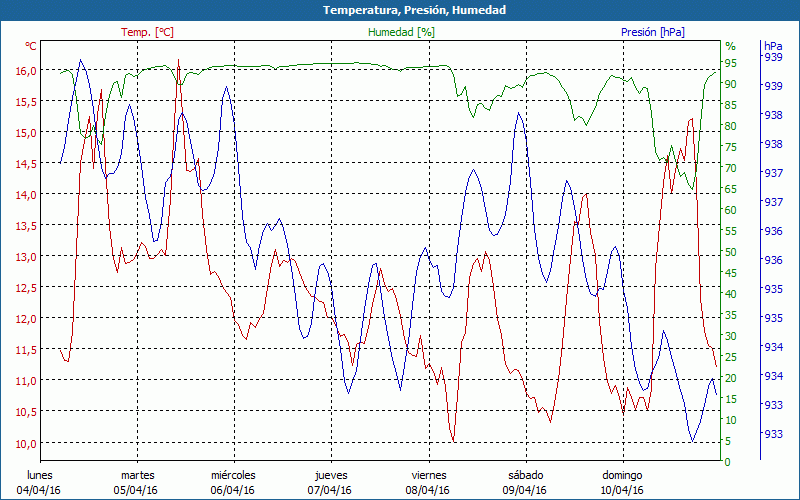Screen dimensions: 800x500
Task: Click the 95 humidity axis tick
Action: [x=731, y=64]
